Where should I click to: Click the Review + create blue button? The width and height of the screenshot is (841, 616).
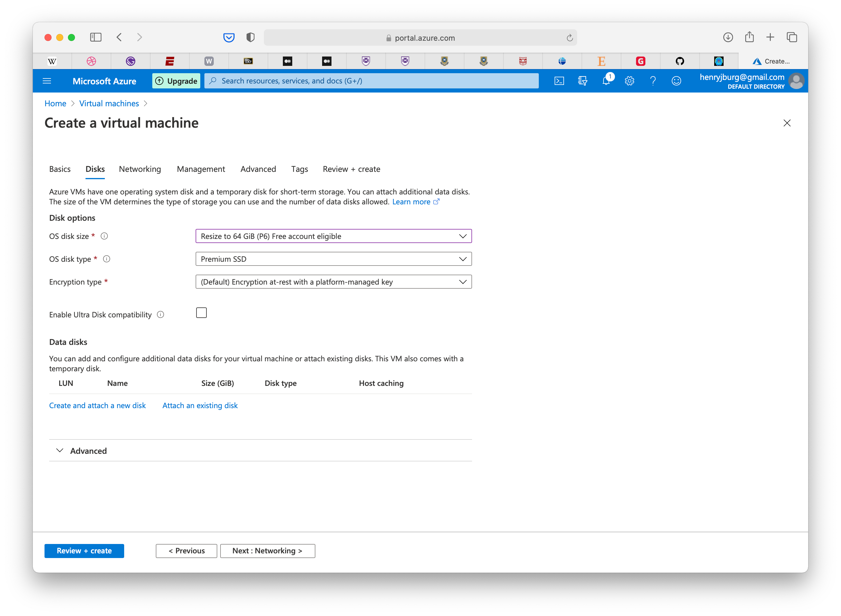click(x=84, y=551)
